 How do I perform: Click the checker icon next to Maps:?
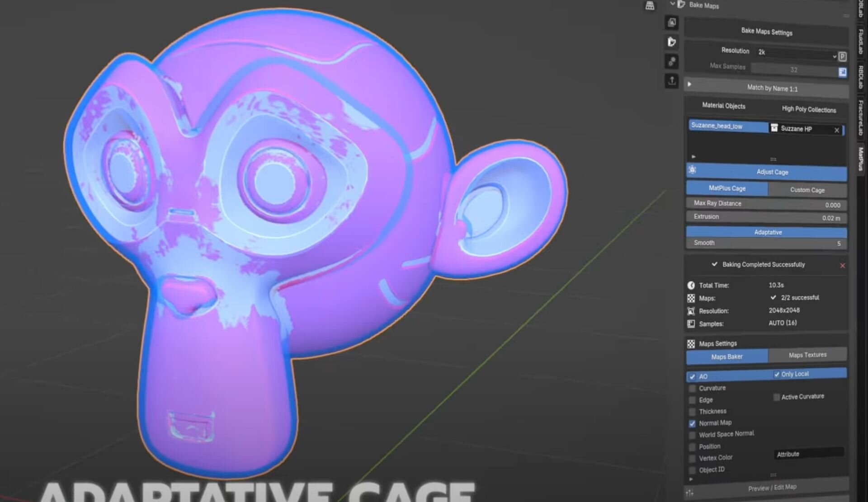coord(691,298)
